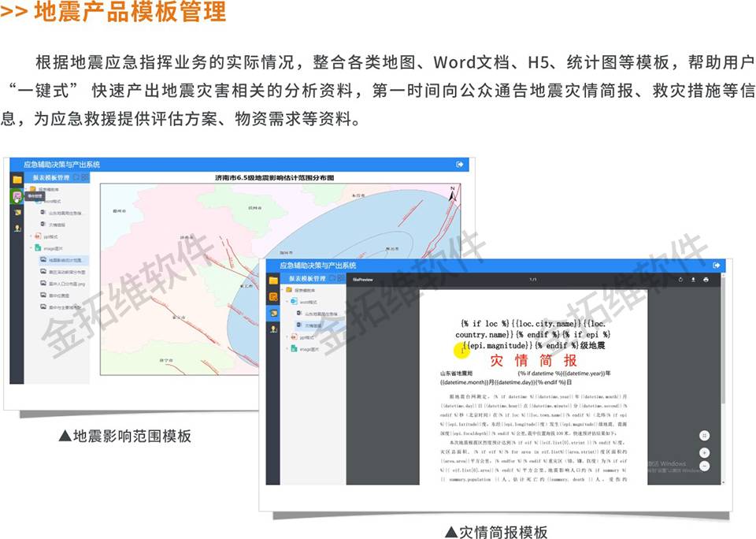Image resolution: width=756 pixels, height=539 pixels.
Task: Click the 应急辅助决策与产出系统 title in brief window
Action: tap(318, 266)
